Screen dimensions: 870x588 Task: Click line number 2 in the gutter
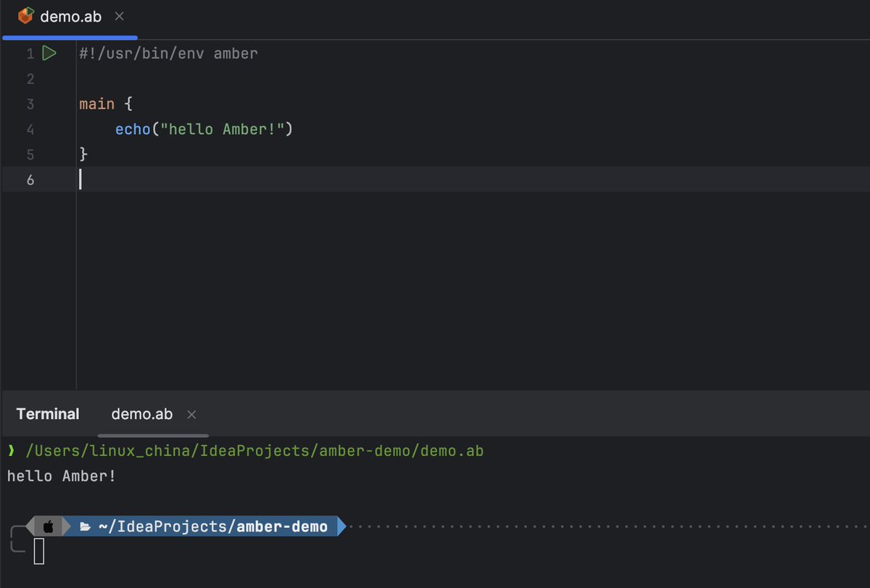pos(30,78)
